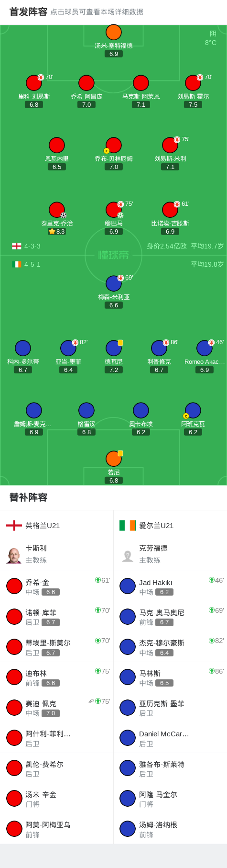Open 德瓦尼's blue player icon with yellow card
This screenshot has height=868, width=227.
tap(114, 348)
